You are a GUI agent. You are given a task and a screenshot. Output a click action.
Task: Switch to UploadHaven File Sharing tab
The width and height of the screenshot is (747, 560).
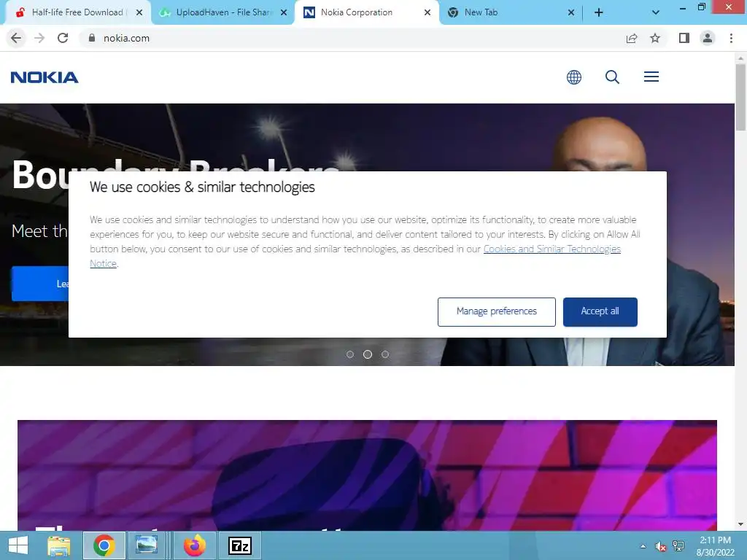click(x=222, y=13)
